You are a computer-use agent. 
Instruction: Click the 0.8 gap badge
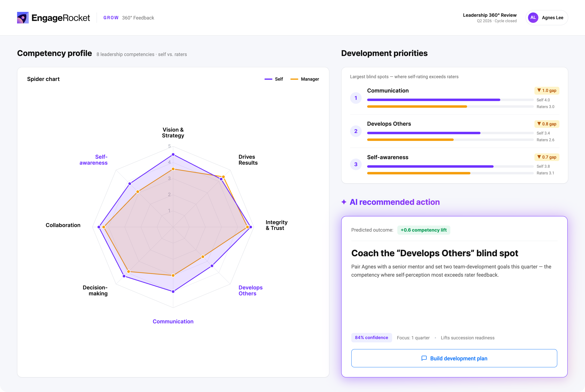(x=547, y=124)
